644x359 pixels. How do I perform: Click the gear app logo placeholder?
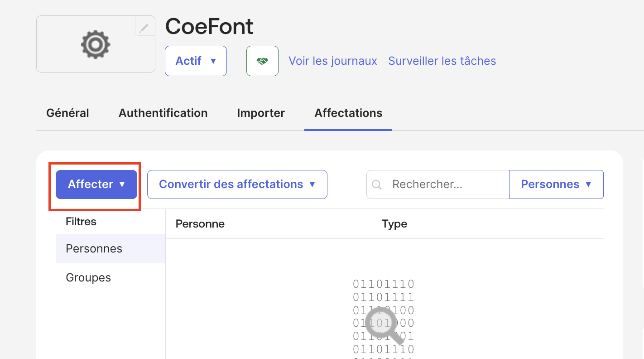[96, 44]
